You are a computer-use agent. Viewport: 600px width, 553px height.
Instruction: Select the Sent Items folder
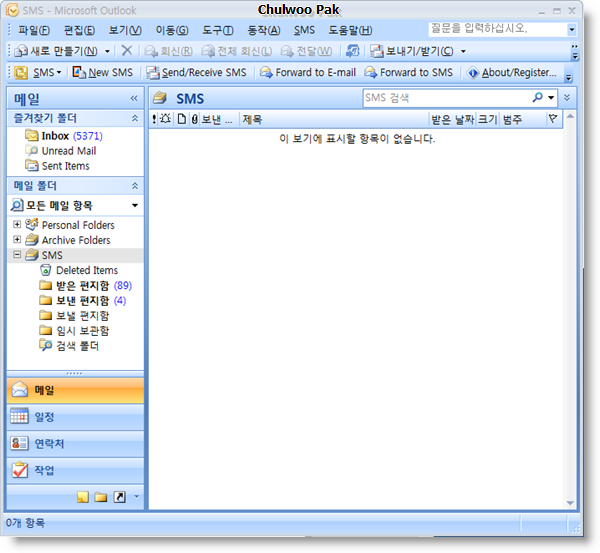click(57, 166)
